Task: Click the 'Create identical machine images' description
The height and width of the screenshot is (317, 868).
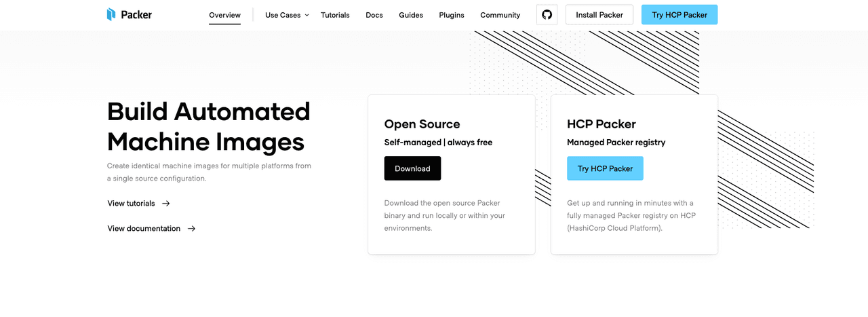Action: click(x=209, y=172)
